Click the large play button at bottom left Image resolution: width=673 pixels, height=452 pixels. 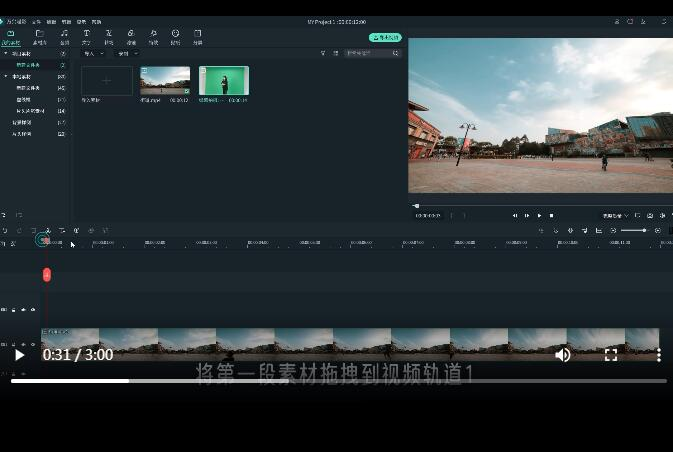point(19,355)
